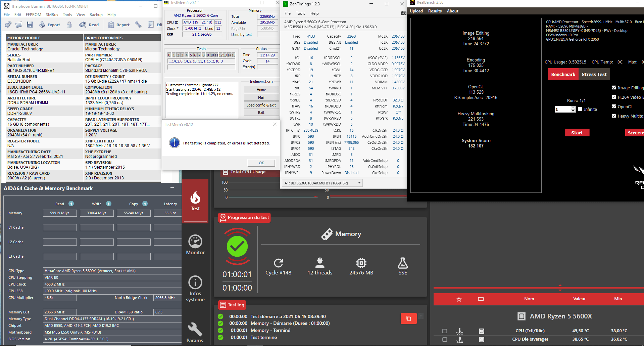Click the runs count input field in RealBench
This screenshot has height=346, width=644.
pos(563,109)
